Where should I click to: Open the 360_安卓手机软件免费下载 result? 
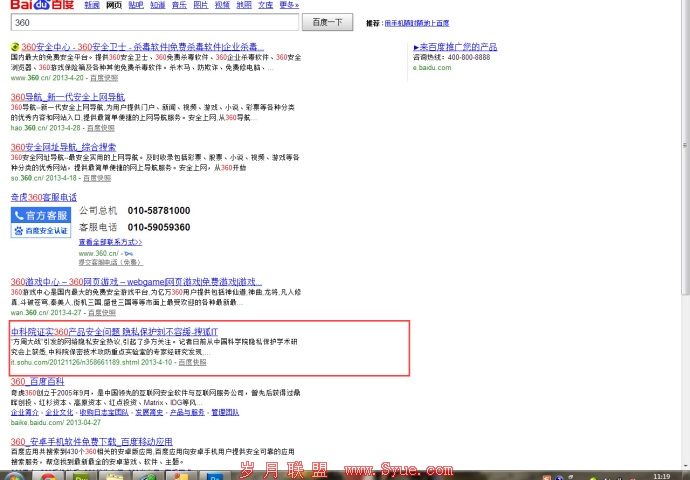(92, 441)
